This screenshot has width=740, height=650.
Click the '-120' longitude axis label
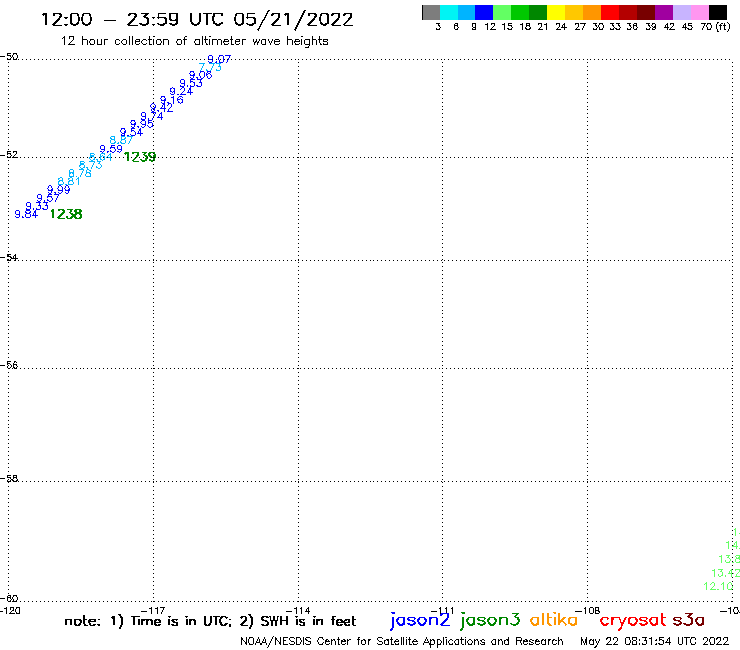click(x=10, y=610)
